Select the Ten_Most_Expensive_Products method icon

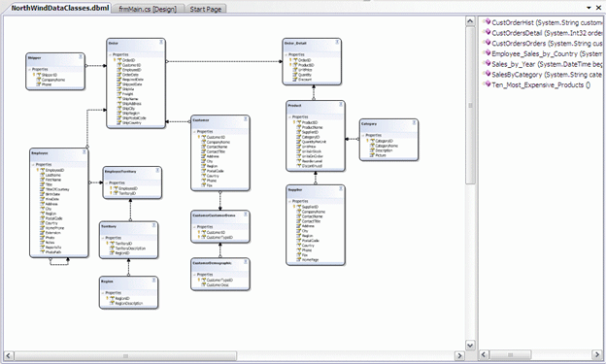[x=488, y=84]
